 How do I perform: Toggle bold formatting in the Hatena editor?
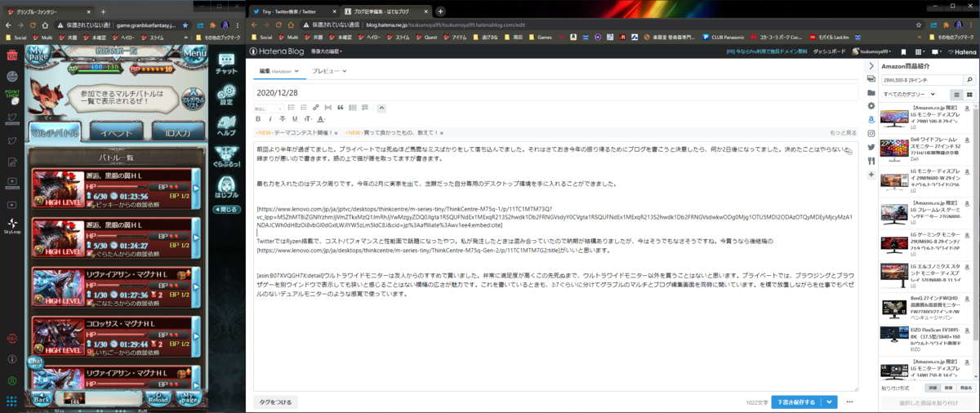259,119
